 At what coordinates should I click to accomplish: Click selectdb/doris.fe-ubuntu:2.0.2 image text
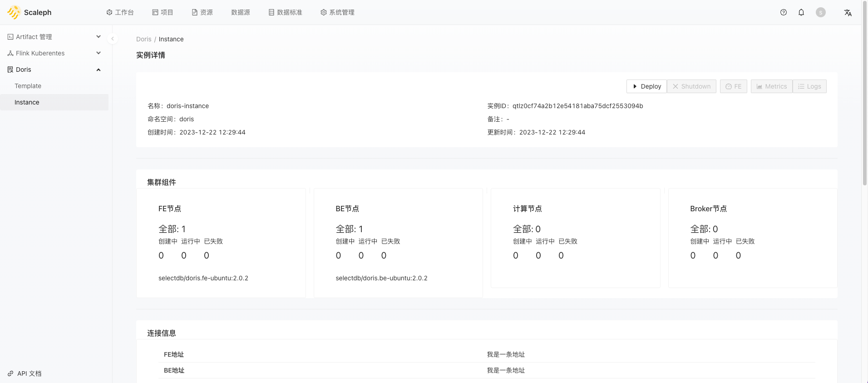click(203, 278)
